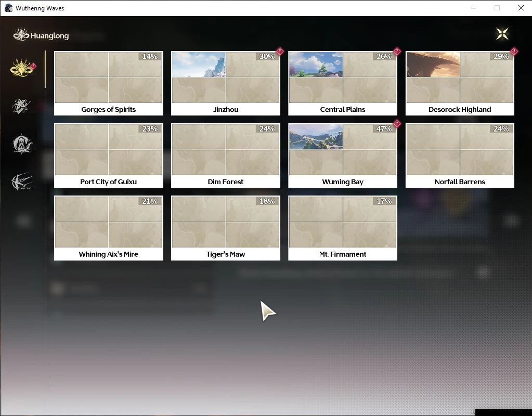Open the Jinzhou landscape thumbnail
This screenshot has height=416, width=532.
tap(198, 64)
